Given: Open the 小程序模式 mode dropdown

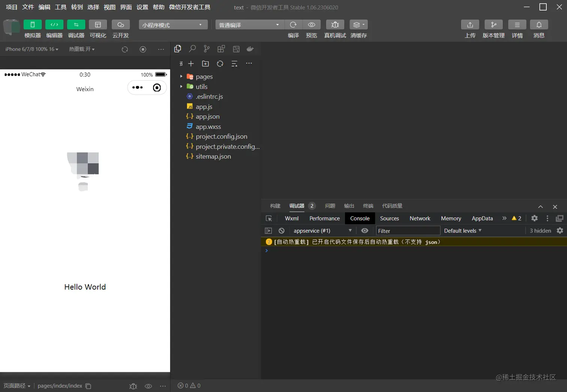Looking at the screenshot, I should (173, 25).
